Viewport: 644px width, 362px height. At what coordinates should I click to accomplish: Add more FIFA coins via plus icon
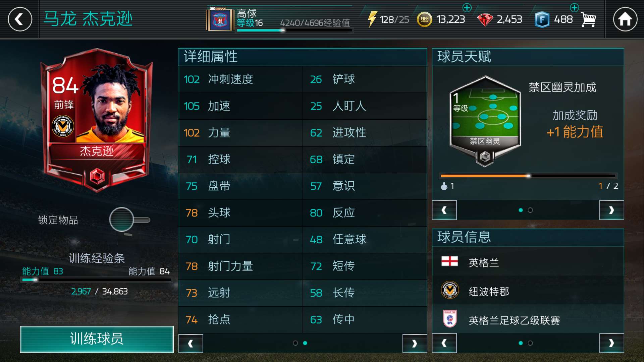click(467, 7)
